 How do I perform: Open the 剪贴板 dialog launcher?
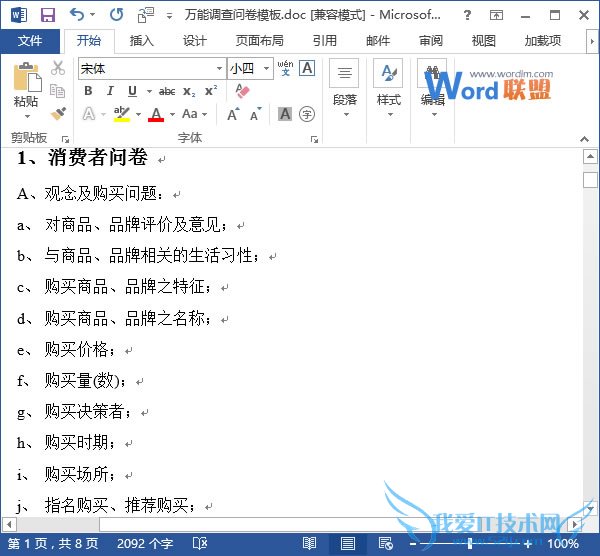click(65, 139)
